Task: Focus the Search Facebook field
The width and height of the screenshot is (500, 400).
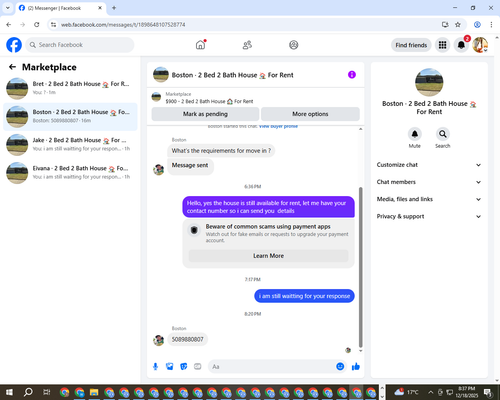Action: (80, 45)
